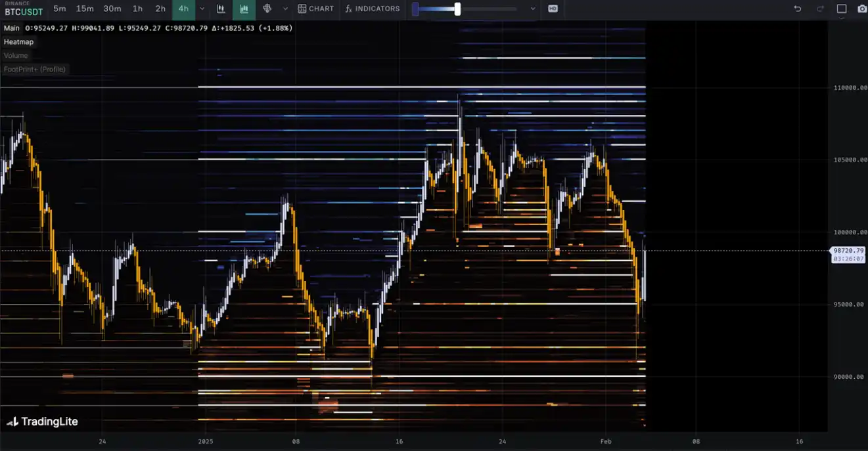Screen dimensions: 868x451
Task: Toggle the FootPrint+ (Profile) layer
Action: click(x=34, y=69)
